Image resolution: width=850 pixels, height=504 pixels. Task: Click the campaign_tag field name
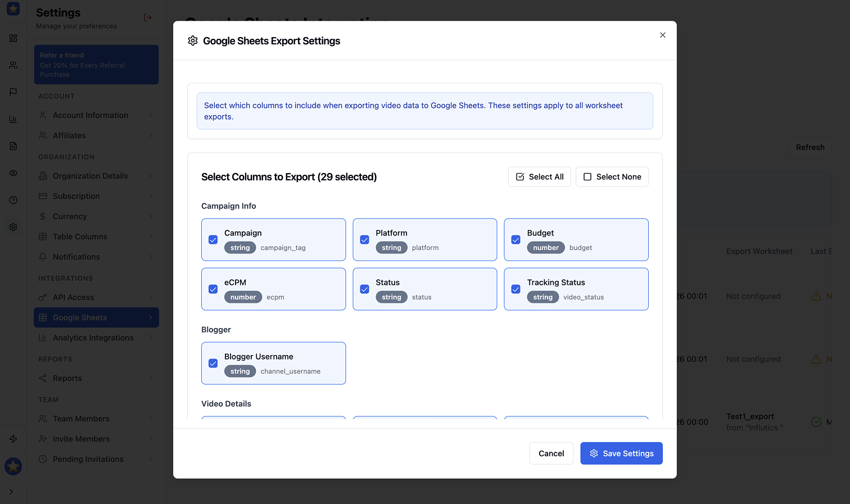tap(283, 248)
